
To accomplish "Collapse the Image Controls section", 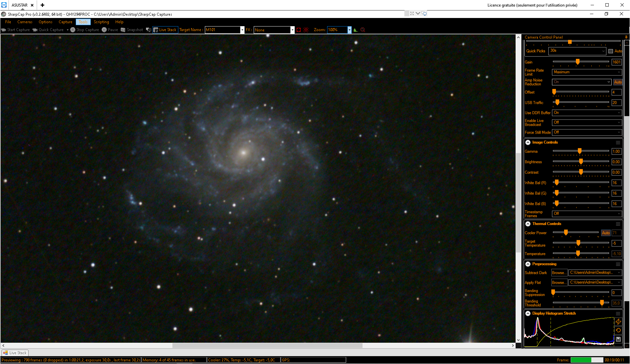I will pyautogui.click(x=528, y=142).
